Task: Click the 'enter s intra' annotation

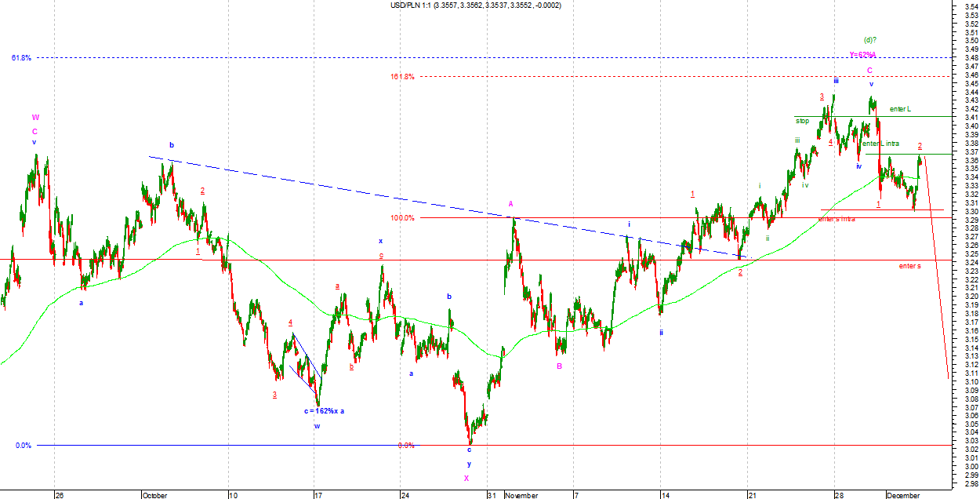Action: pyautogui.click(x=836, y=219)
